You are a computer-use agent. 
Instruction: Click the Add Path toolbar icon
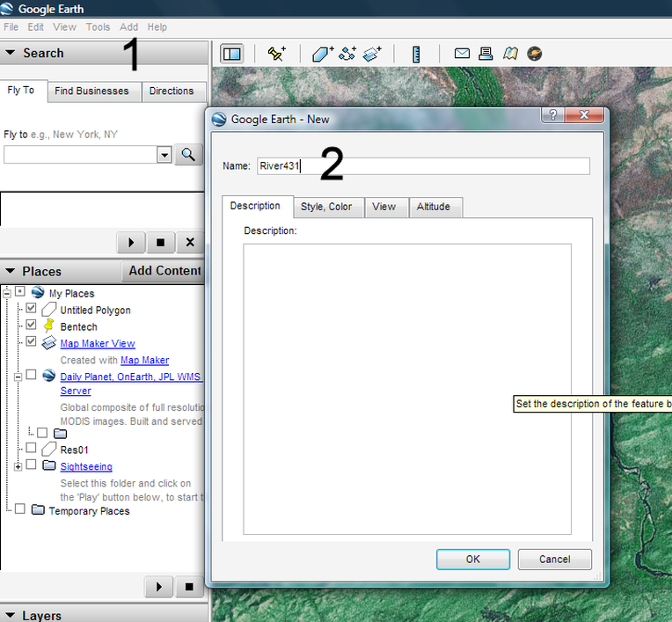pos(347,54)
